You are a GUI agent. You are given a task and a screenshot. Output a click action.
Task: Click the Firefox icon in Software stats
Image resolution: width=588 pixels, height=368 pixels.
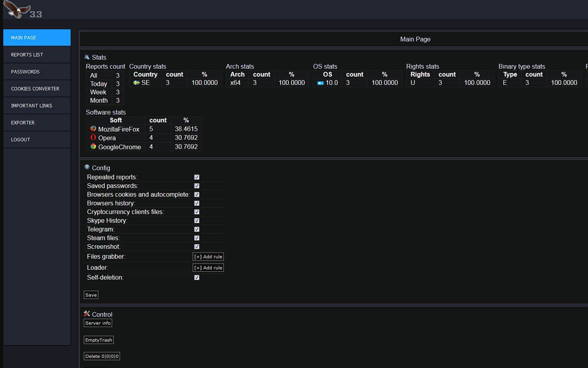coord(93,128)
